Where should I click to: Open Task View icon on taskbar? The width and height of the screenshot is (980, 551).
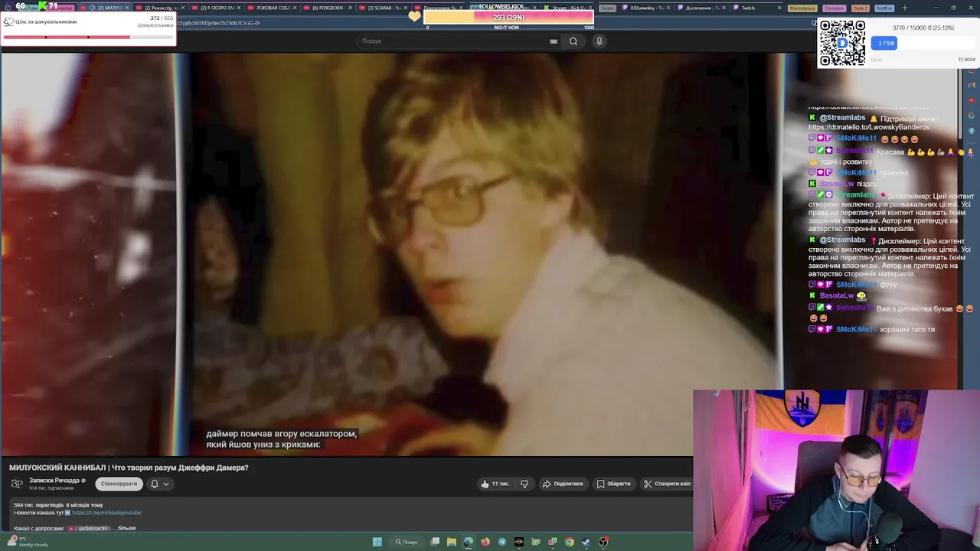click(435, 542)
